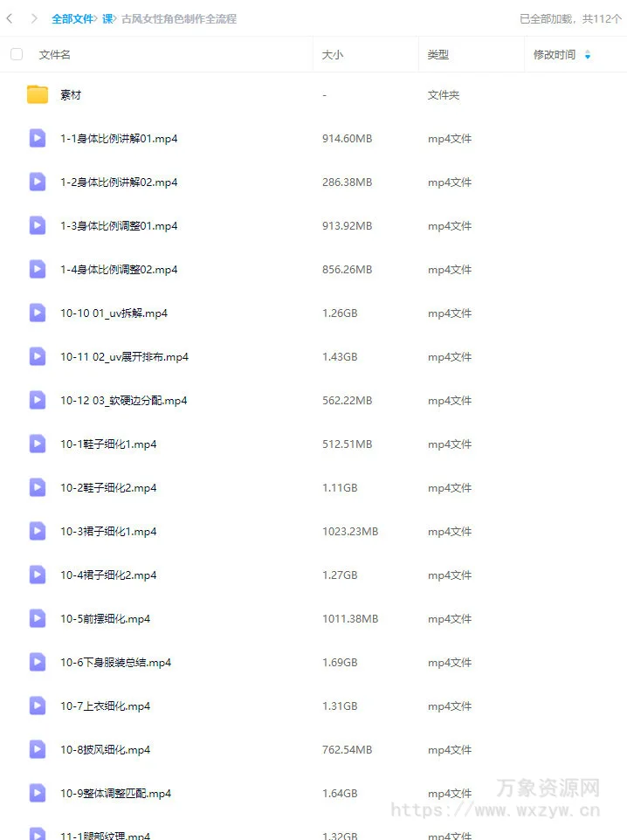Viewport: 627px width, 840px height.
Task: Click video icon for 10-10 01_uv拆解.mp4
Action: (x=38, y=313)
